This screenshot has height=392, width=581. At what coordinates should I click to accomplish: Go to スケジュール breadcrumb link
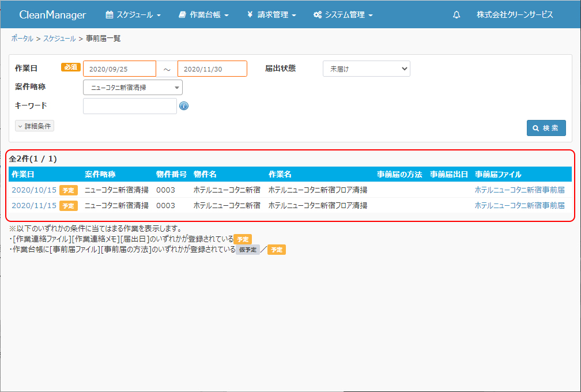59,39
